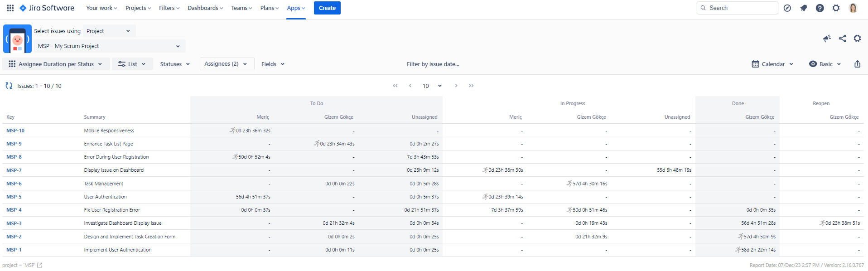Click the notifications icon in top bar
This screenshot has height=271, width=868.
click(804, 8)
